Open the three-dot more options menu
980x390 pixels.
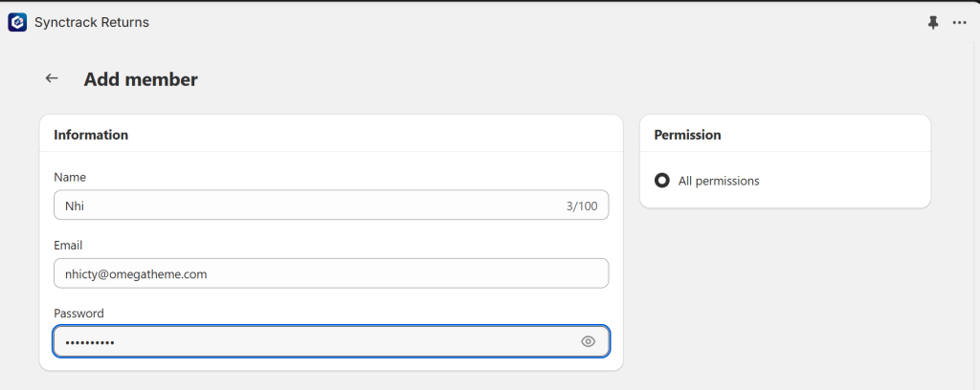tap(959, 23)
